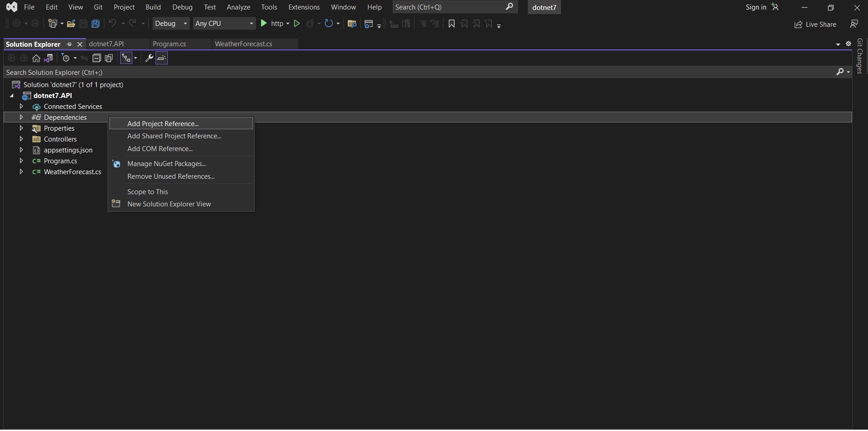Expand the WeatherForecast.cs node arrow
This screenshot has width=868, height=431.
21,172
